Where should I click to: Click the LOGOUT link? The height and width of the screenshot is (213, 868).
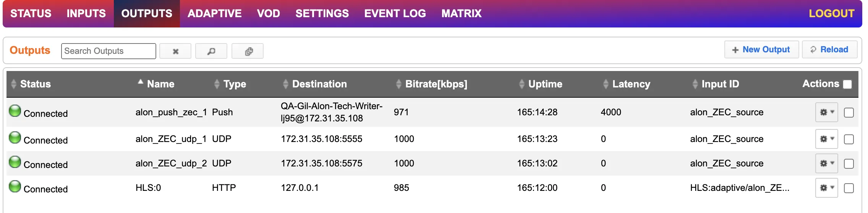click(x=832, y=14)
